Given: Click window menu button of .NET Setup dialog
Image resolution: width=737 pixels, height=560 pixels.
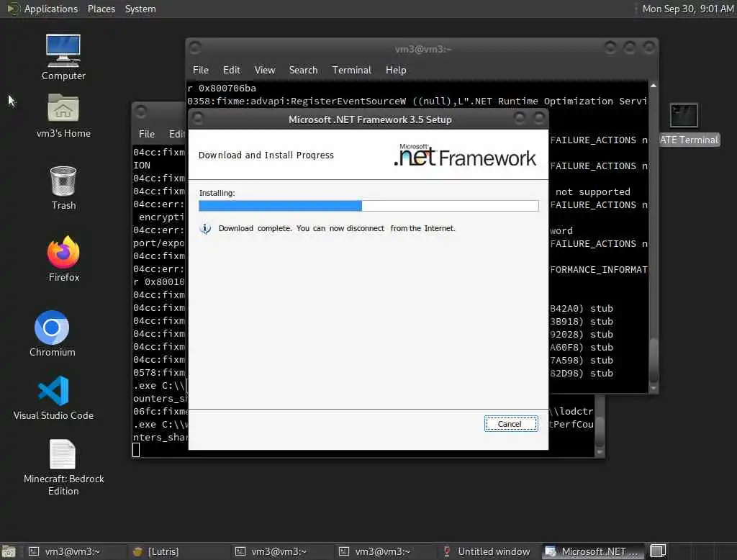Looking at the screenshot, I should [x=198, y=119].
